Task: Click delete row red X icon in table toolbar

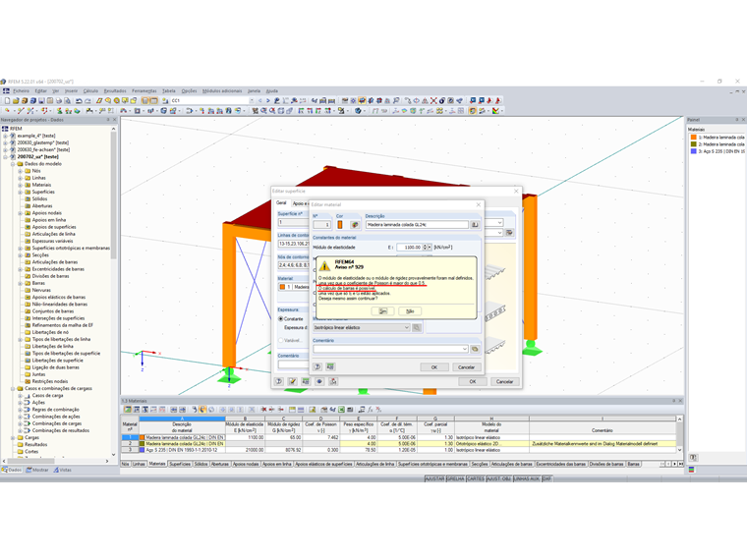Action: (263, 410)
